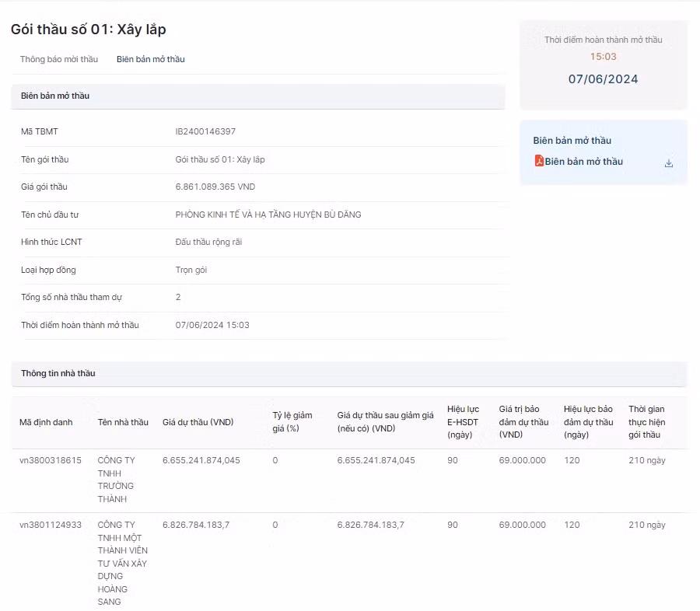Click the investor name PHÒNG KINH TẾ VÀ HẠ TẦNG
Screen dimensions: 700x611
point(268,215)
